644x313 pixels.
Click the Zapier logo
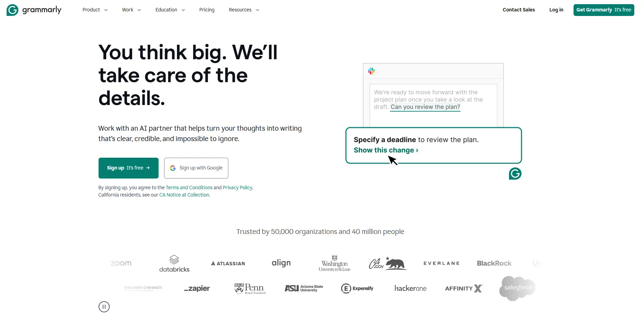click(196, 288)
